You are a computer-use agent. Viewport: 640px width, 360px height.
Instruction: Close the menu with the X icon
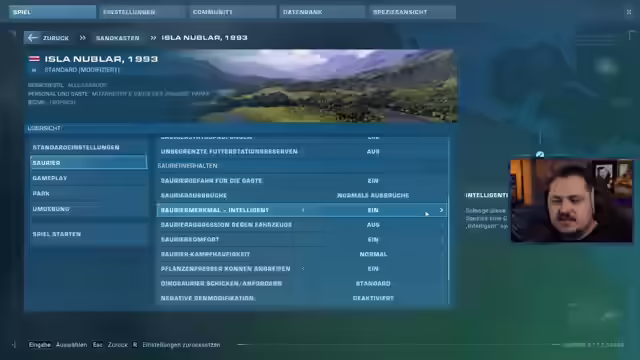tap(629, 12)
